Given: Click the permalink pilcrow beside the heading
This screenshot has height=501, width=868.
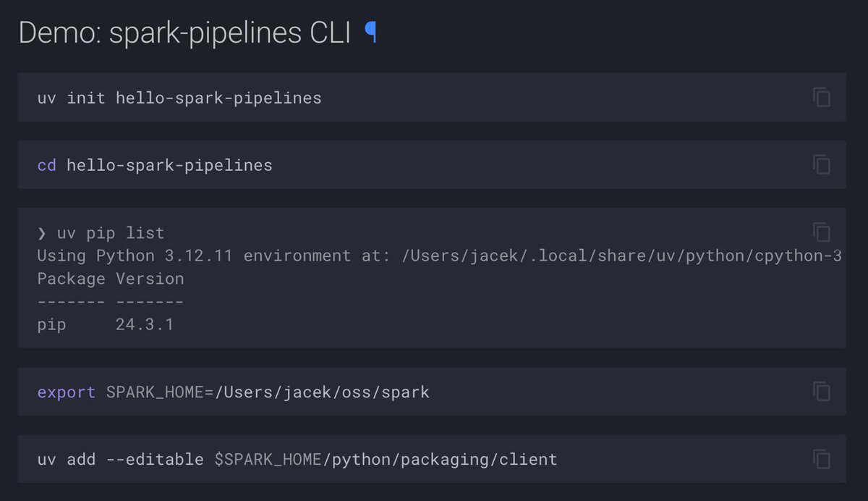Looking at the screenshot, I should [x=370, y=33].
